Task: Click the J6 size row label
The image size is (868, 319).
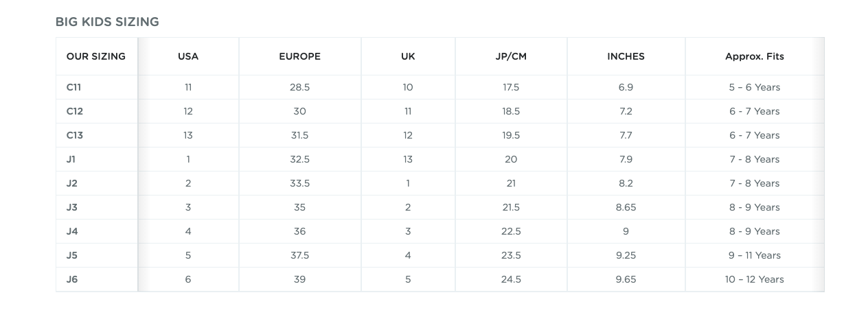Action: point(72,279)
